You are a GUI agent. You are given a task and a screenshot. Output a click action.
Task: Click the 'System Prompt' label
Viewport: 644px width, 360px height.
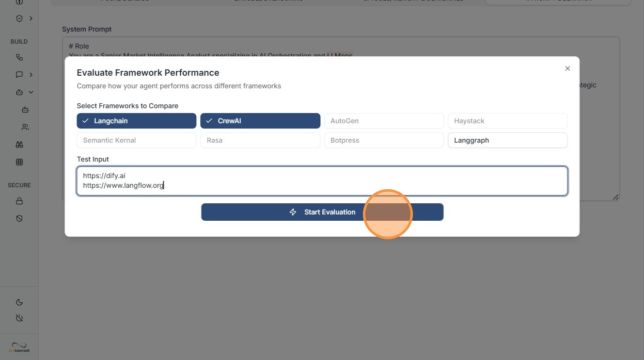(87, 29)
